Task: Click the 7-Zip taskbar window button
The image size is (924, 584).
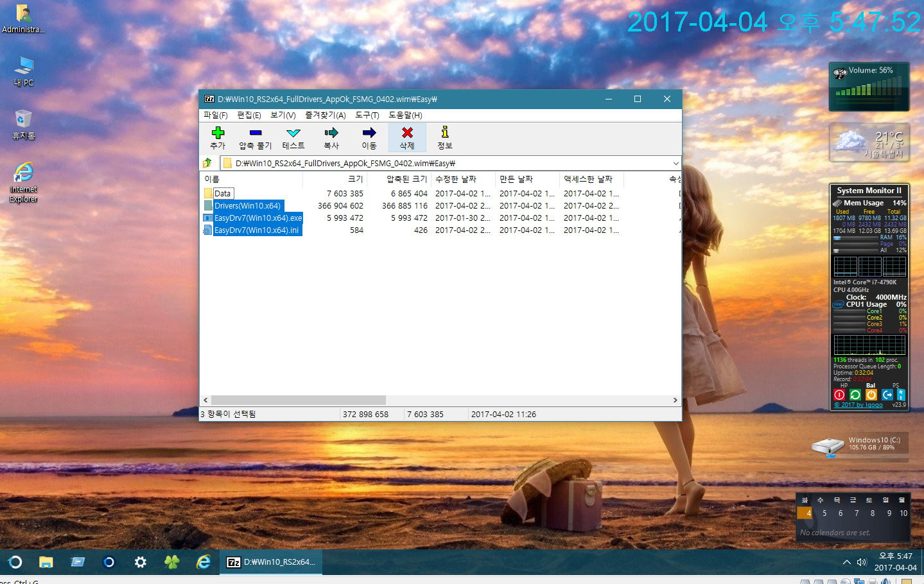Action: pyautogui.click(x=271, y=562)
